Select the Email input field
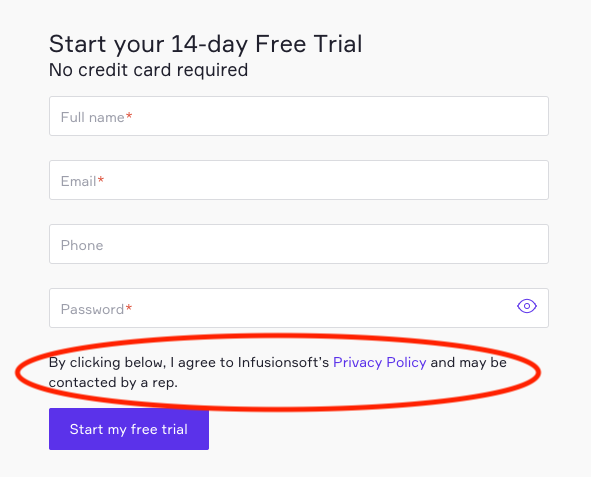Screen dimensions: 591x477 [x=299, y=180]
